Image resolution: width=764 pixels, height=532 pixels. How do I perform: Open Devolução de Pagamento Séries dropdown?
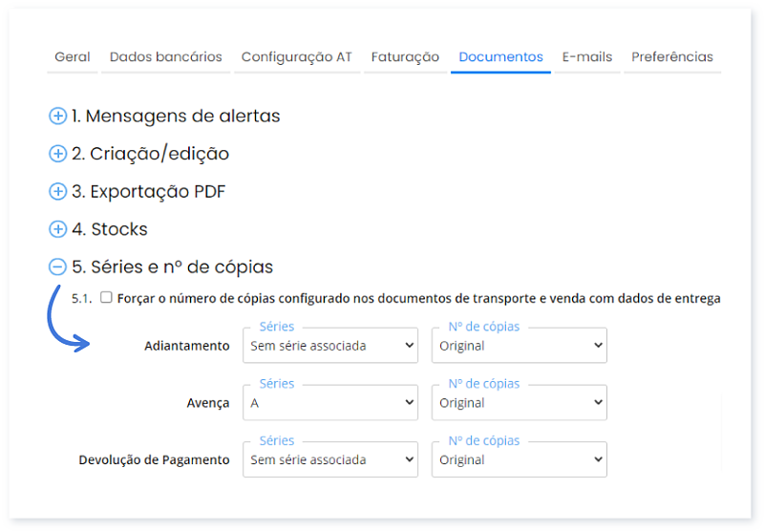click(330, 459)
